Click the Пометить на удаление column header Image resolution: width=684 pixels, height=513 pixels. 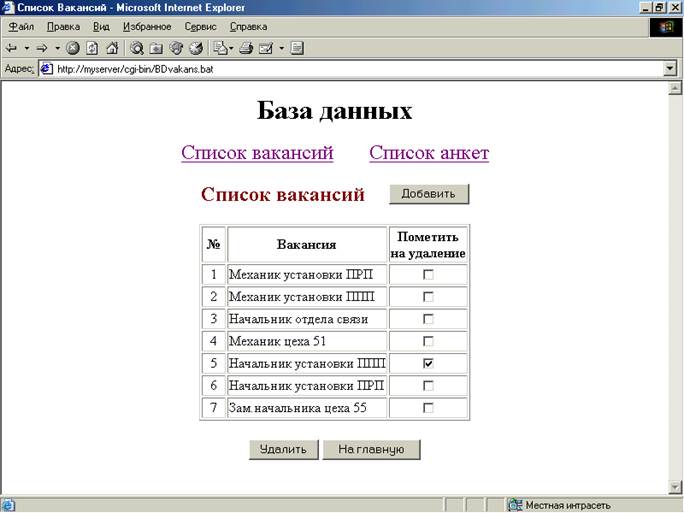coord(428,245)
